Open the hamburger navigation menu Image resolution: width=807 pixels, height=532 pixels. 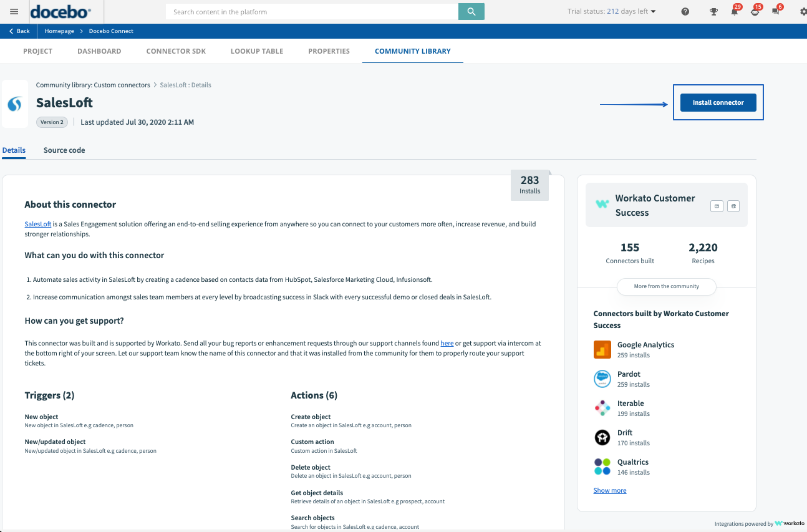(14, 11)
